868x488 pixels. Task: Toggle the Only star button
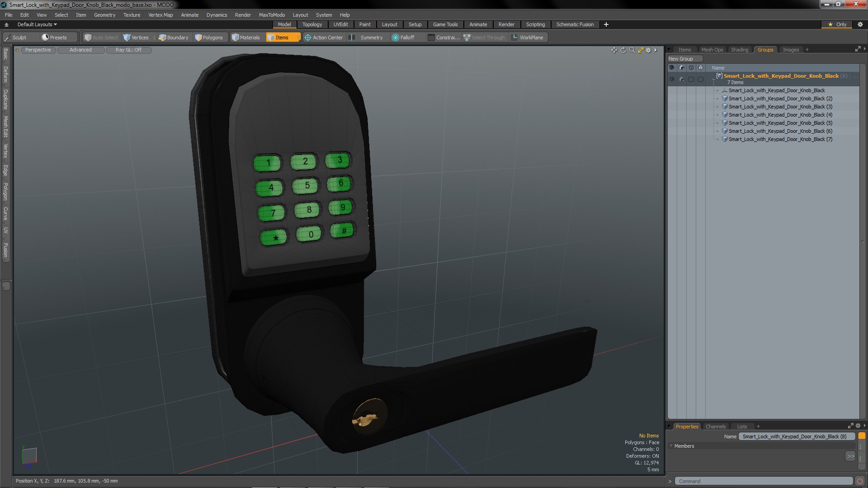pyautogui.click(x=837, y=24)
